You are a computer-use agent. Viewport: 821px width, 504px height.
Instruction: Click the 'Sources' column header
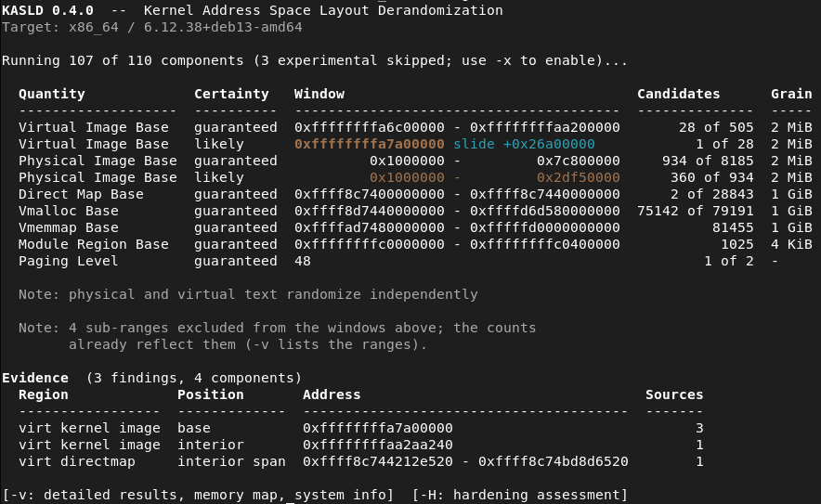(674, 394)
